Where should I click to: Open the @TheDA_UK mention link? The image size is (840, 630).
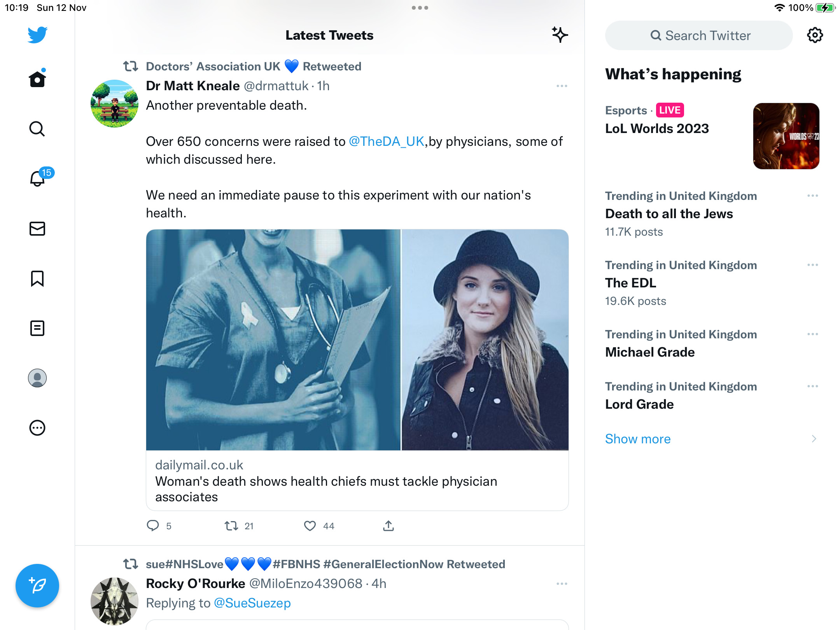386,142
